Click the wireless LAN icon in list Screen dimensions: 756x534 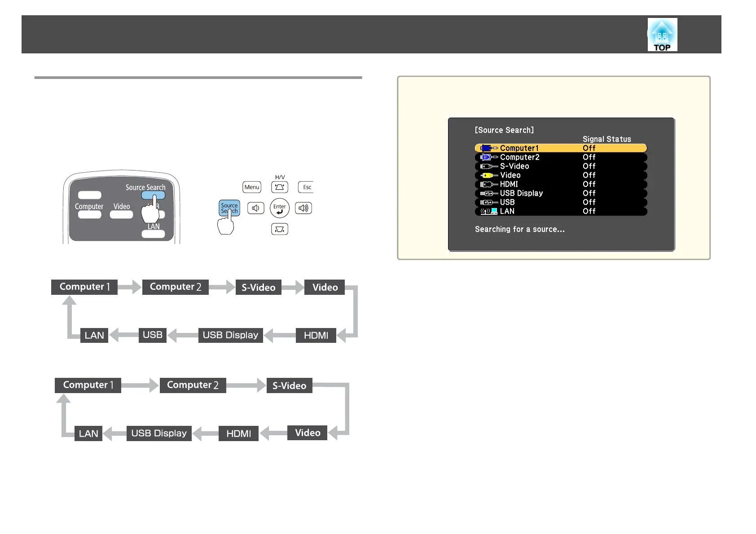[x=489, y=211]
